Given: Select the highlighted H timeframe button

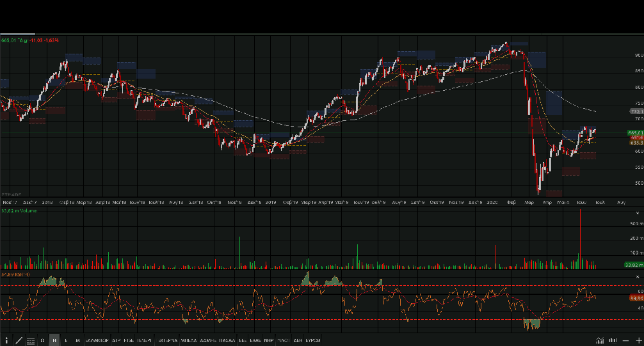Looking at the screenshot, I should point(54,340).
